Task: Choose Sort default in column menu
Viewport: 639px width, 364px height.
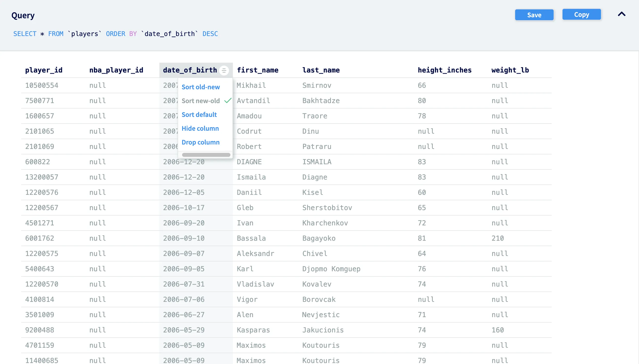Action: coord(199,114)
